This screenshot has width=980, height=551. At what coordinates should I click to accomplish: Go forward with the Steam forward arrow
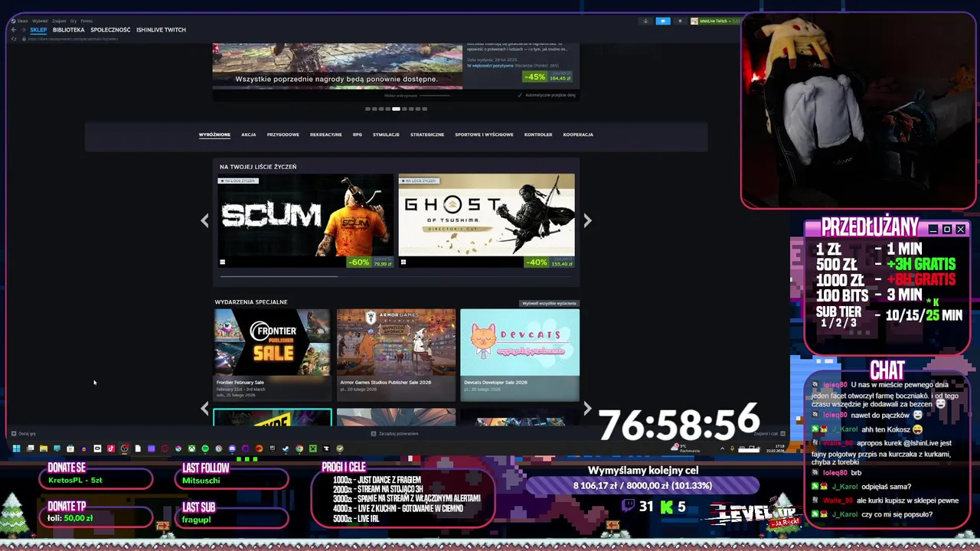pyautogui.click(x=23, y=30)
